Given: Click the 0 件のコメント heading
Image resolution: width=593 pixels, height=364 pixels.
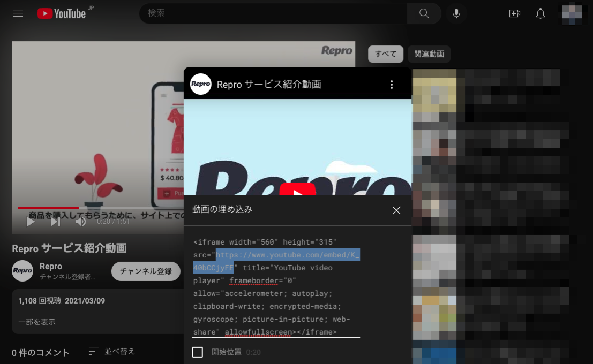Looking at the screenshot, I should [x=41, y=353].
